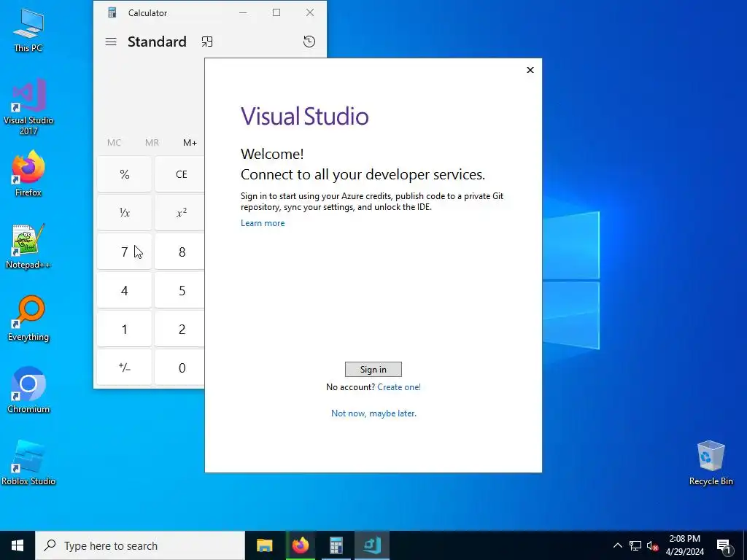Open Everything search desktop shortcut
Image resolution: width=747 pixels, height=560 pixels.
[x=28, y=319]
